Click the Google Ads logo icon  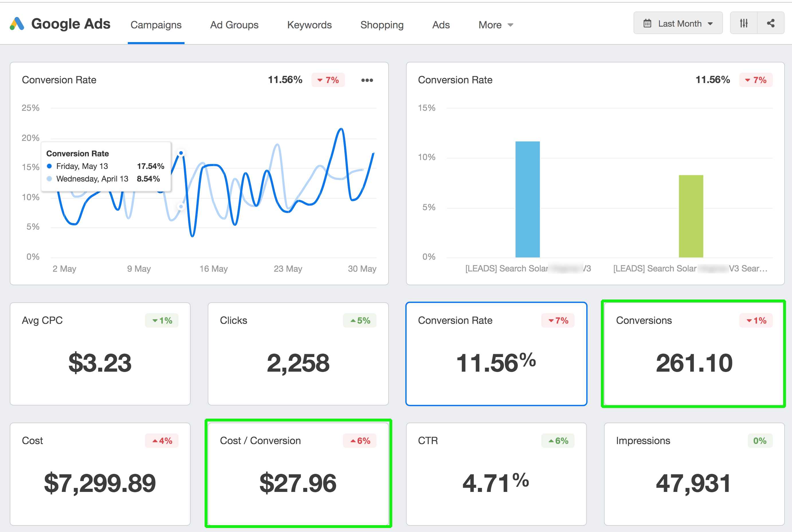[17, 24]
